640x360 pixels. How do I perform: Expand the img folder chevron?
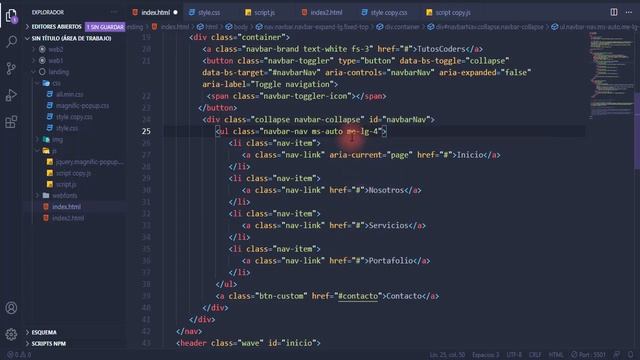pyautogui.click(x=38, y=139)
